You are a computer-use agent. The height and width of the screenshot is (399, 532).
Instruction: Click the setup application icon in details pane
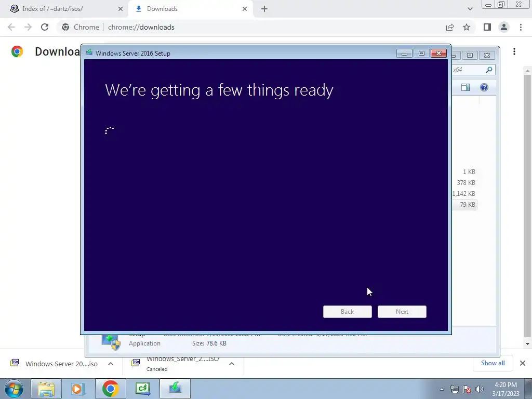pos(111,342)
